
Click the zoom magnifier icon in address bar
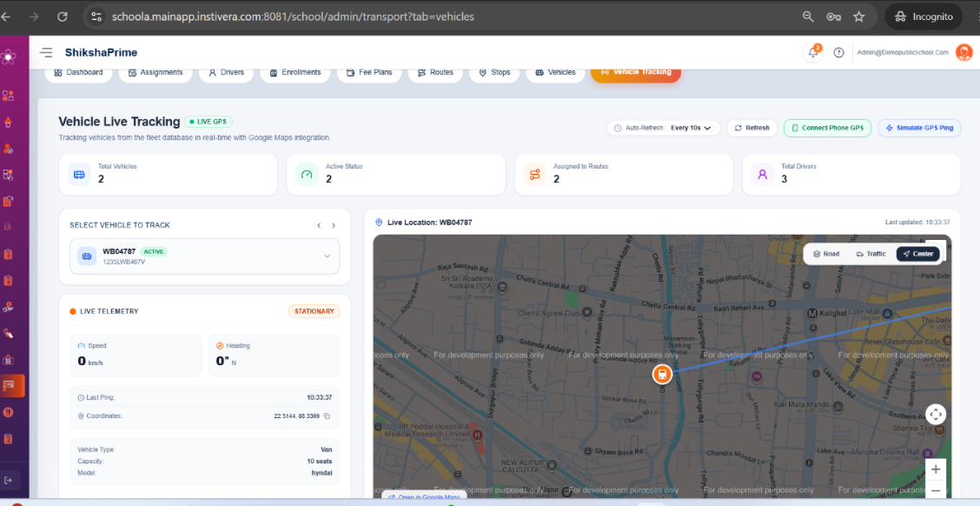coord(808,17)
